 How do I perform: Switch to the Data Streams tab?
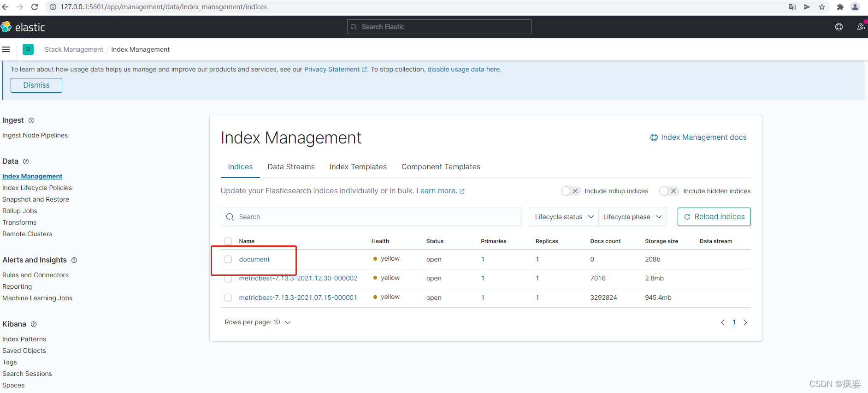[291, 167]
